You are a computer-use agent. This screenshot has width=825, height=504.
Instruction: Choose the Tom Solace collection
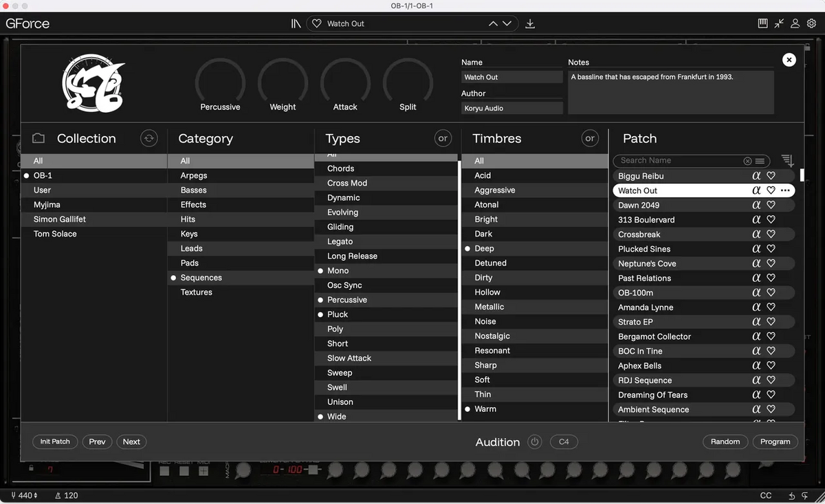coord(94,234)
